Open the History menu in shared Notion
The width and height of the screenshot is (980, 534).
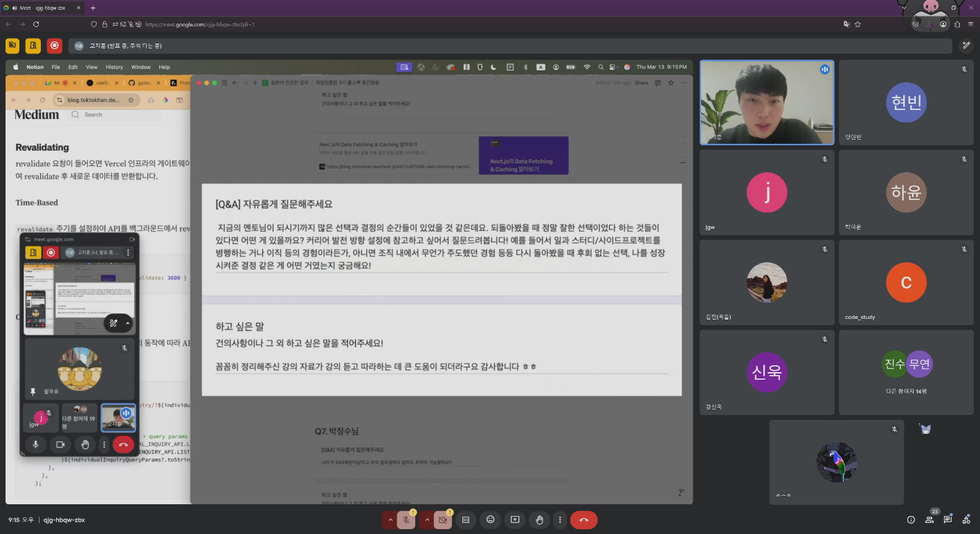pyautogui.click(x=114, y=67)
